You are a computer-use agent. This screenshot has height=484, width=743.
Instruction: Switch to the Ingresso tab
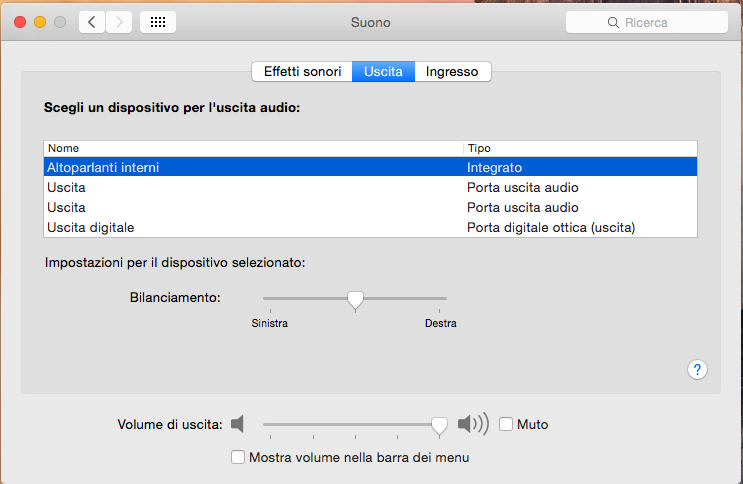[x=452, y=72]
